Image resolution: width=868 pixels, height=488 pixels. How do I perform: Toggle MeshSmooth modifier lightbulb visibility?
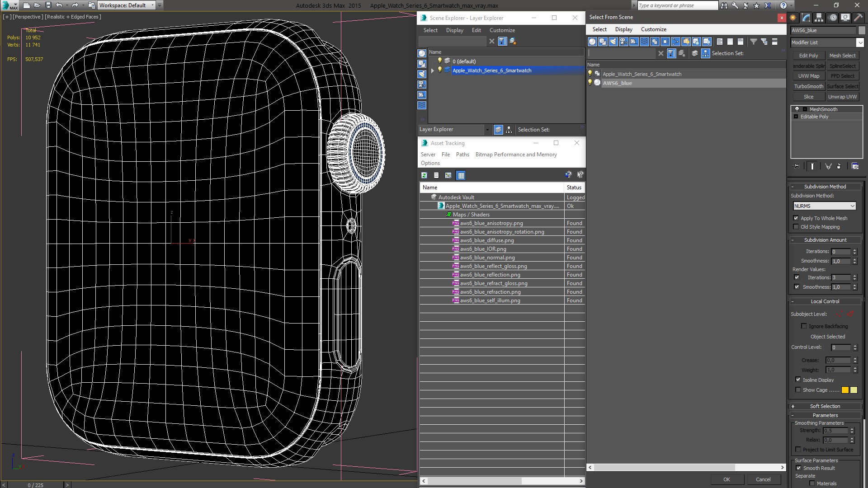tap(797, 109)
